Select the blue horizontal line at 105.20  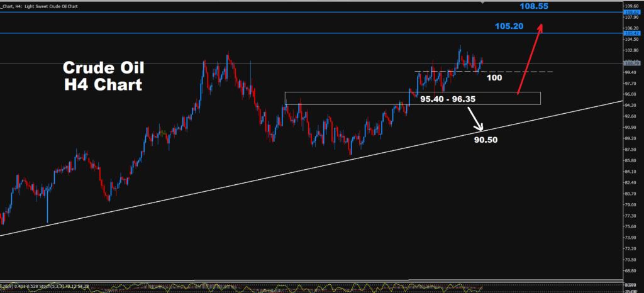311,33
